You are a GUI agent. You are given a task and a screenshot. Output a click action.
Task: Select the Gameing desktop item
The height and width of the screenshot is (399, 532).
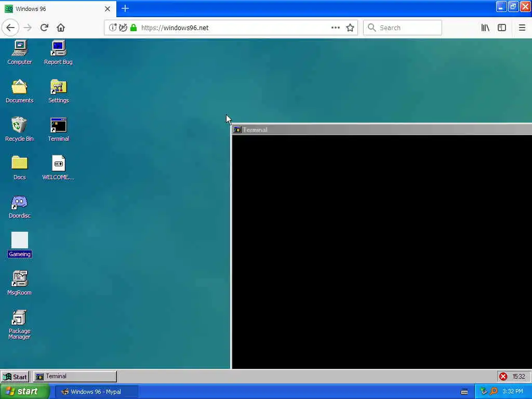tap(20, 245)
